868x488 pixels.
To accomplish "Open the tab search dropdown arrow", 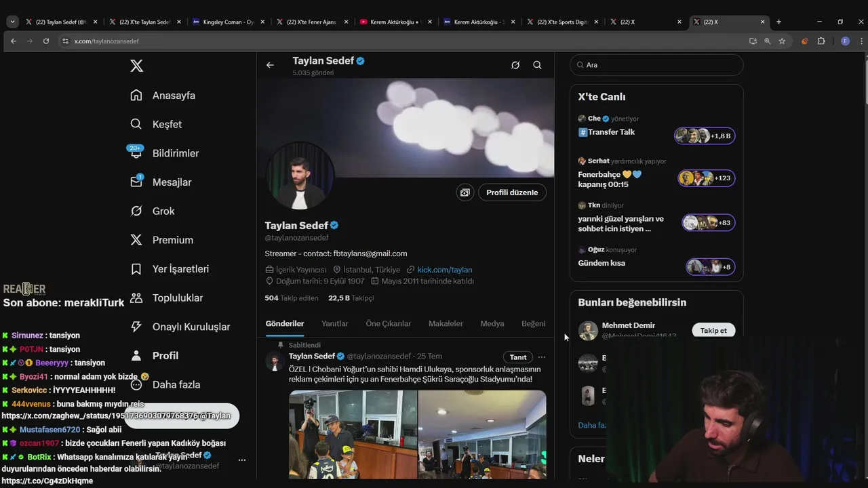I will click(12, 22).
